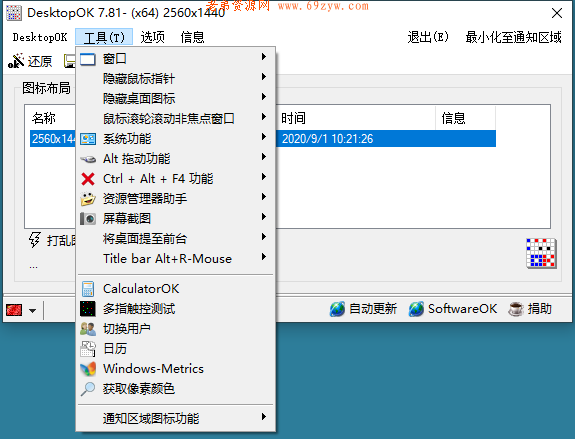Open CalculatorOK from the tools menu
This screenshot has width=575, height=439.
pos(175,289)
